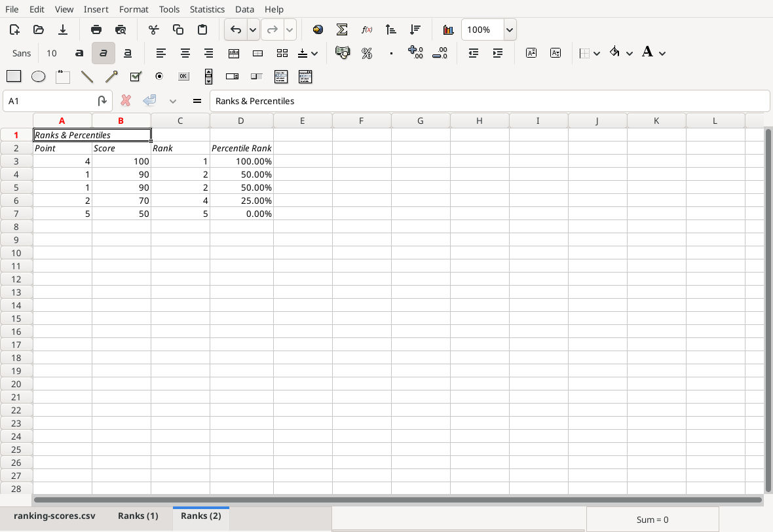Switch to the ranking-scores.csv sheet tab
The width and height of the screenshot is (773, 532).
55,516
